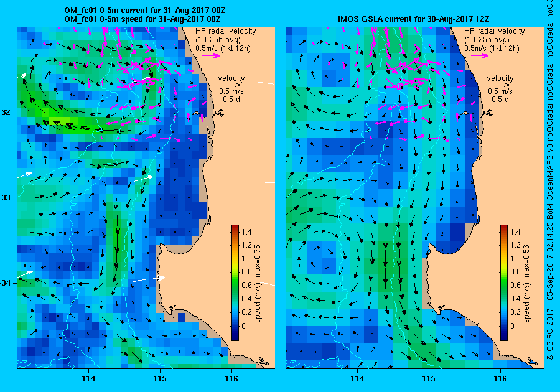Image resolution: width=560 pixels, height=392 pixels.
Task: Click the 0.4 tick on left colour bar
Action: (246, 299)
